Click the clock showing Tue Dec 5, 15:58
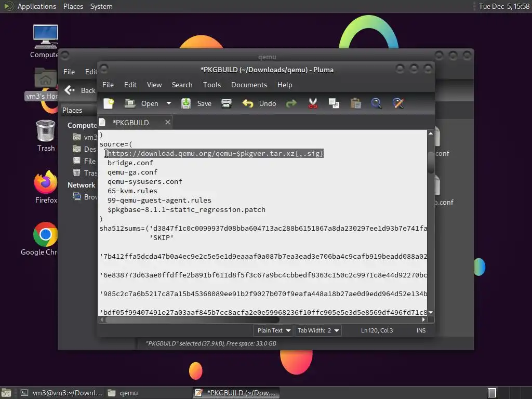The height and width of the screenshot is (399, 532). (504, 6)
